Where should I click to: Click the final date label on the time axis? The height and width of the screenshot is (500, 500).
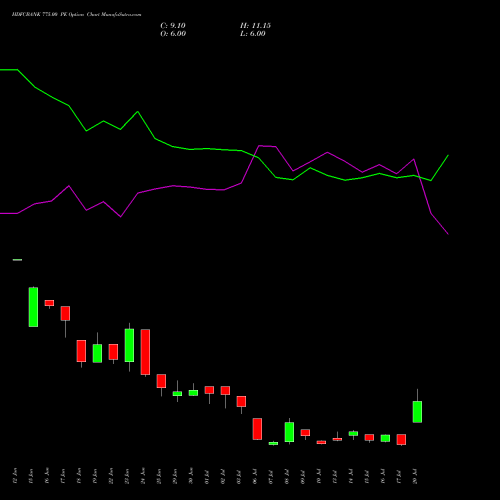click(x=415, y=476)
